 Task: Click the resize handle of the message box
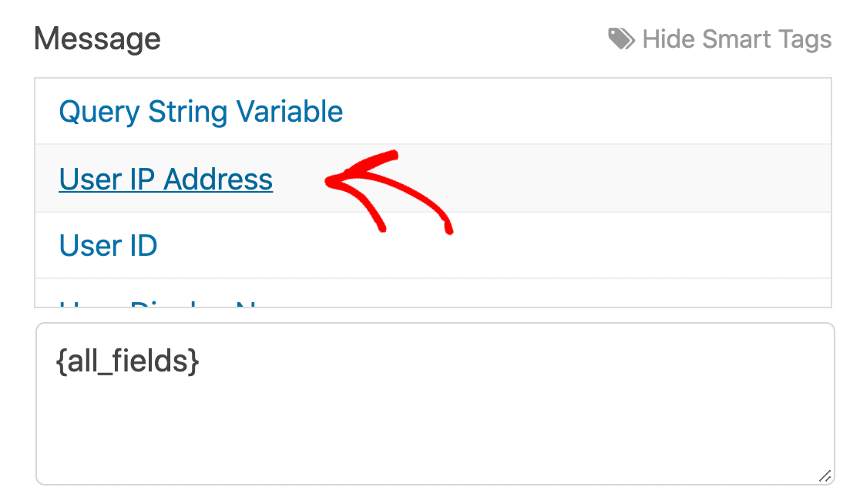826,475
